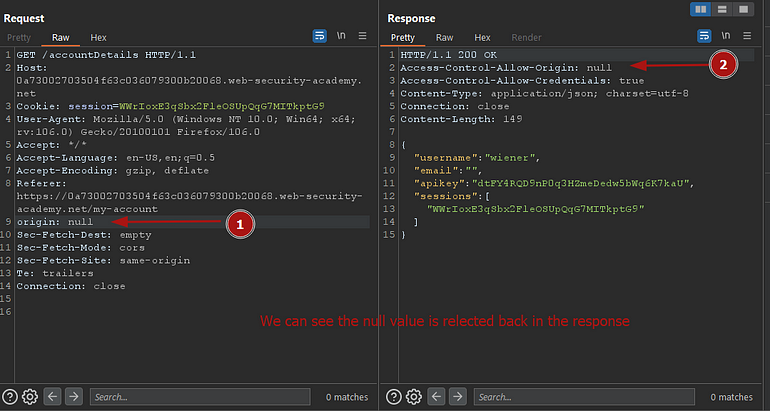
Task: Select the Request Raw tab
Action: pos(60,37)
